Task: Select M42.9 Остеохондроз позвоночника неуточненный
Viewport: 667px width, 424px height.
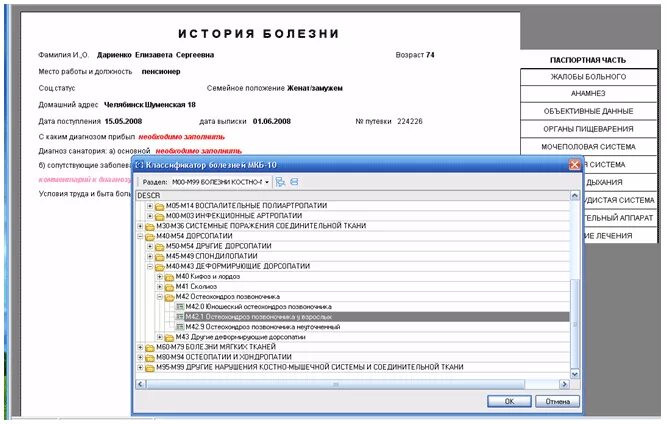Action: coord(262,327)
